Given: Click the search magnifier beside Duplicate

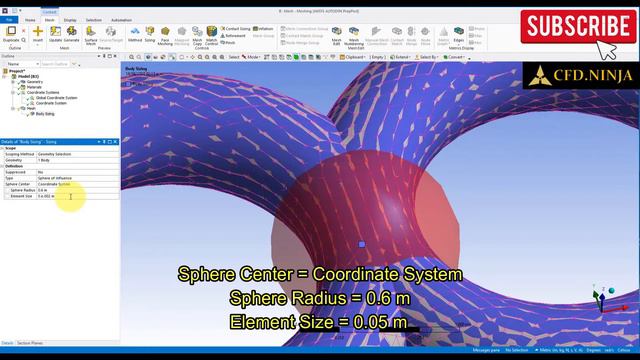Looking at the screenshot, I should click(24, 40).
